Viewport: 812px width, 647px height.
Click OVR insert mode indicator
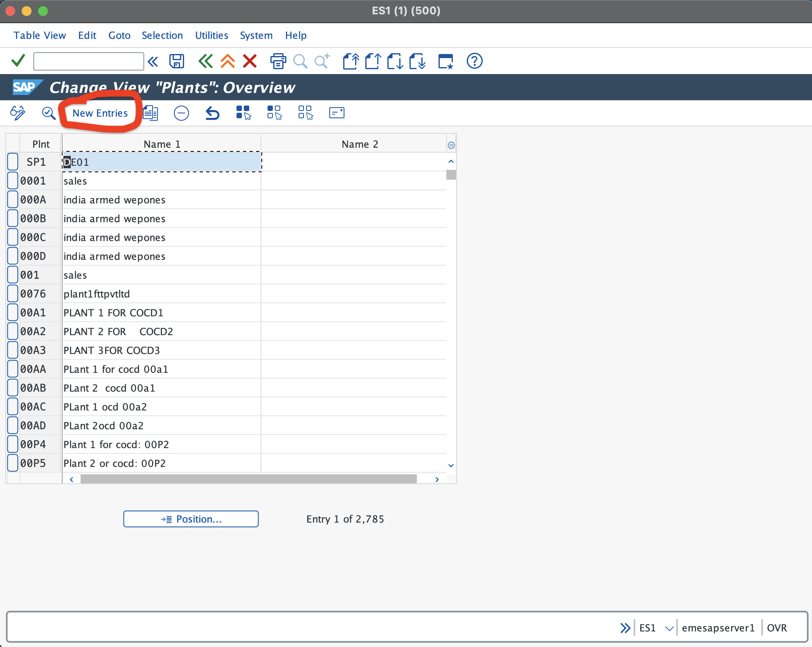(777, 628)
